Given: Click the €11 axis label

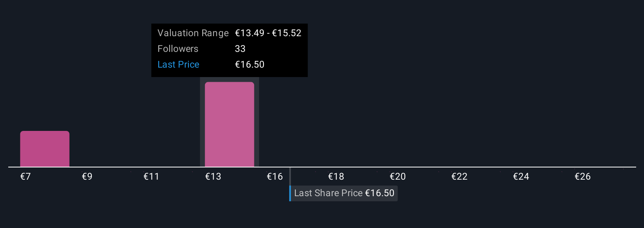Looking at the screenshot, I should point(151,177).
